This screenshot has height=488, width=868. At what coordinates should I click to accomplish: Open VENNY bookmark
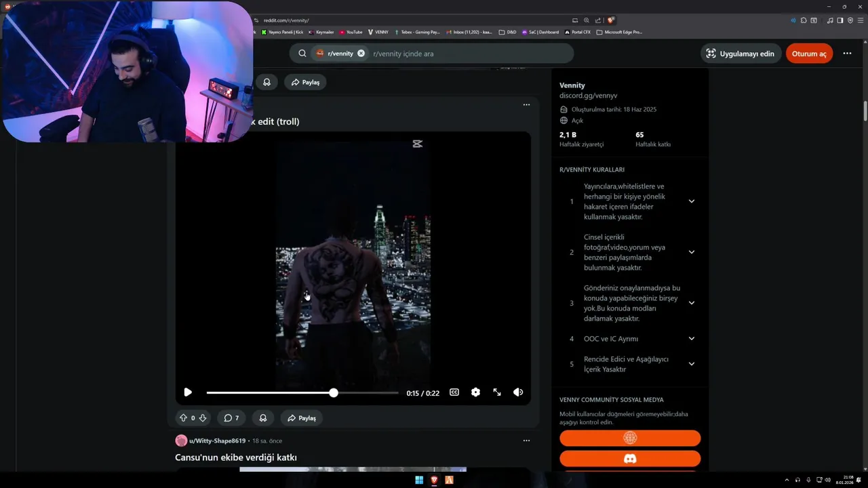[x=378, y=32]
